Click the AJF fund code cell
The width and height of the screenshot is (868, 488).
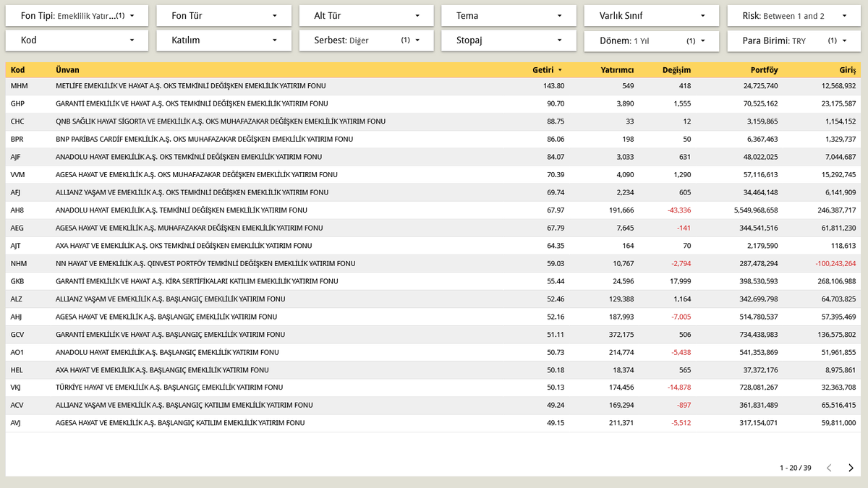tap(16, 157)
